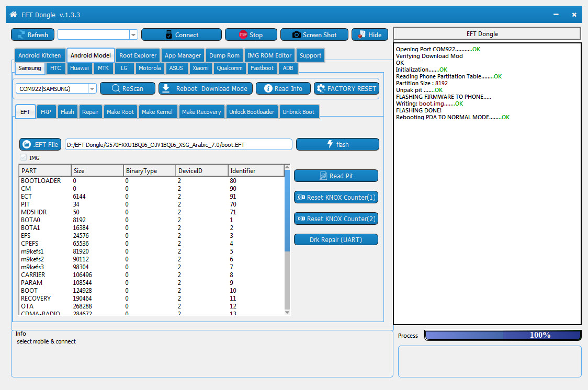
Task: Click the Identifier column header
Action: click(256, 171)
